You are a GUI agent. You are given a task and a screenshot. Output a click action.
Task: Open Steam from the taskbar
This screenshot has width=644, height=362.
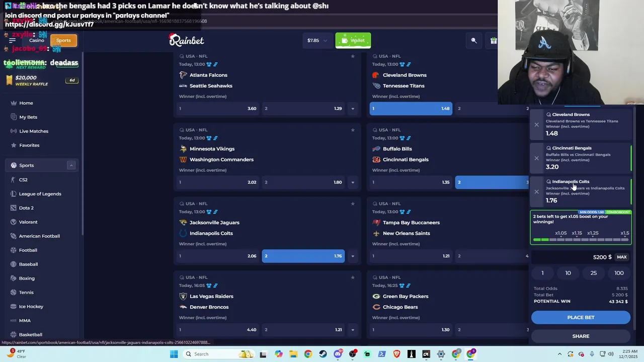(323, 354)
